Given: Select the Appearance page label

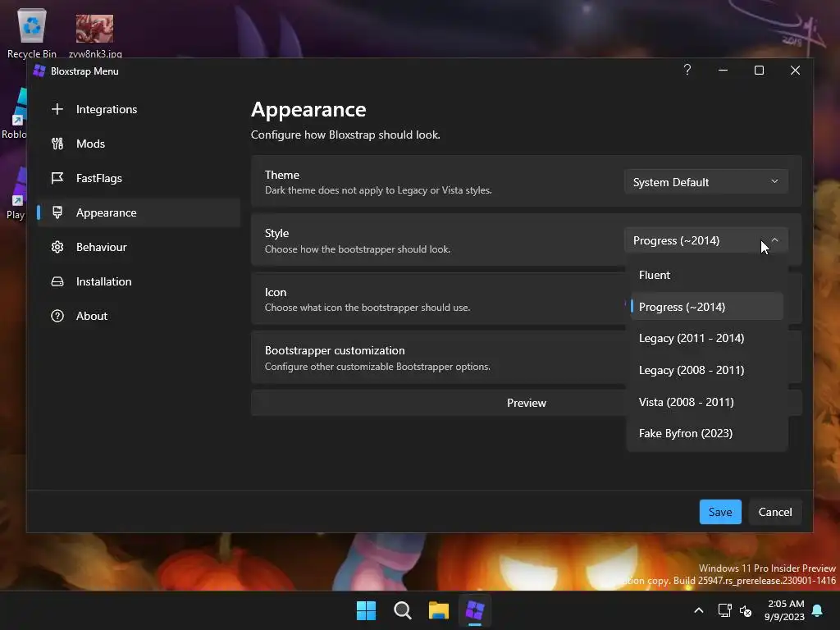Looking at the screenshot, I should click(x=106, y=212).
